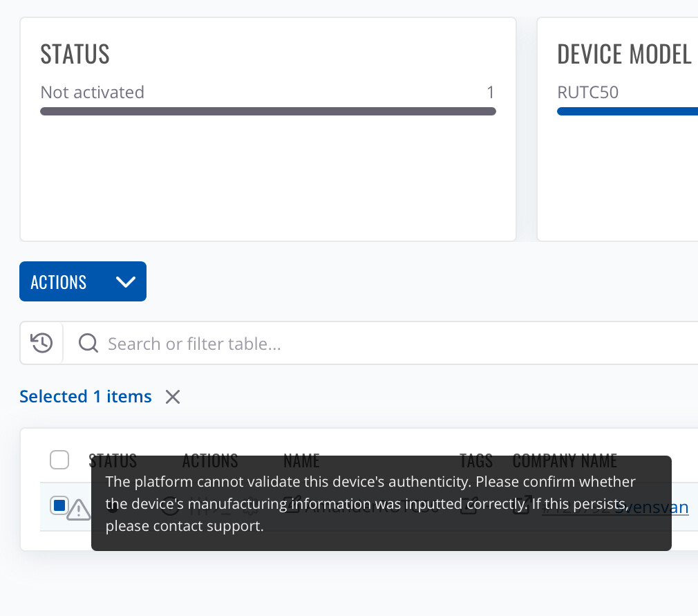Uncheck the selected device row checkbox

(59, 505)
